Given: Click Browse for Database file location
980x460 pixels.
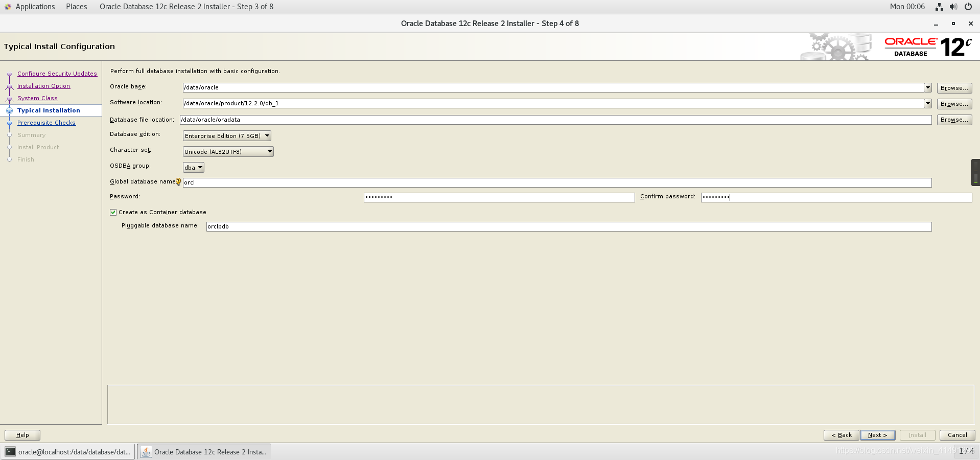Looking at the screenshot, I should click(954, 120).
